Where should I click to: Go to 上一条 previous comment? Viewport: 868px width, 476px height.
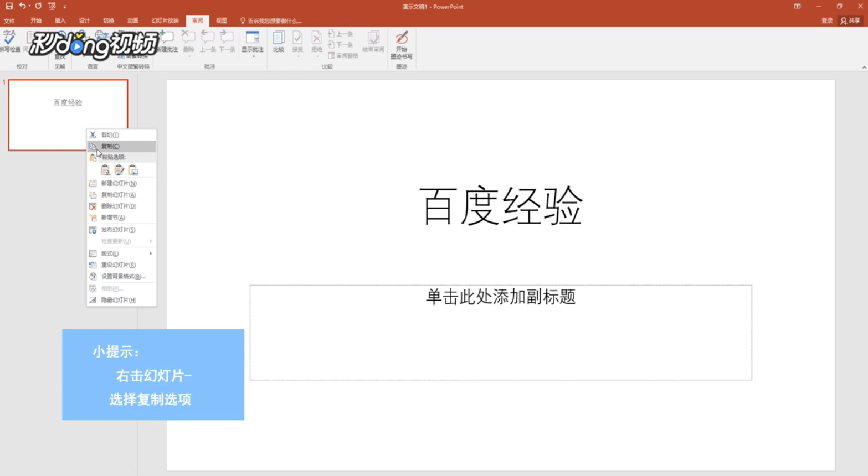208,42
